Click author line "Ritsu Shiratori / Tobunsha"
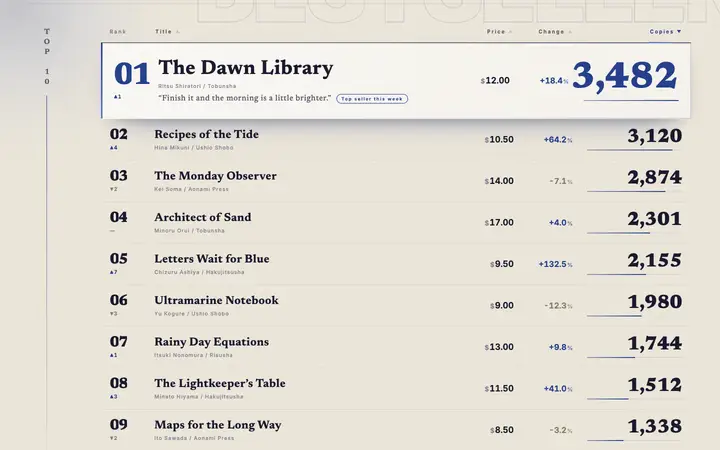Screen dimensions: 720x450 coord(197,86)
